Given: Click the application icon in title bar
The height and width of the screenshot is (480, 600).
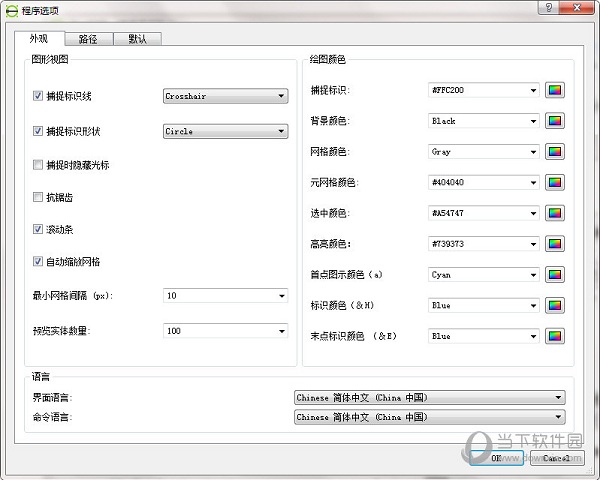Looking at the screenshot, I should coord(11,11).
